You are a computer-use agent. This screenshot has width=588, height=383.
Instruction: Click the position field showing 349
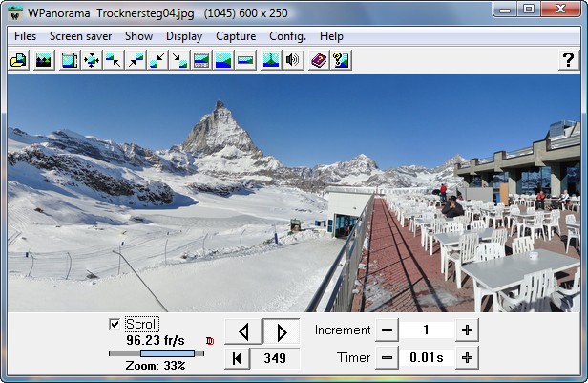pos(275,358)
